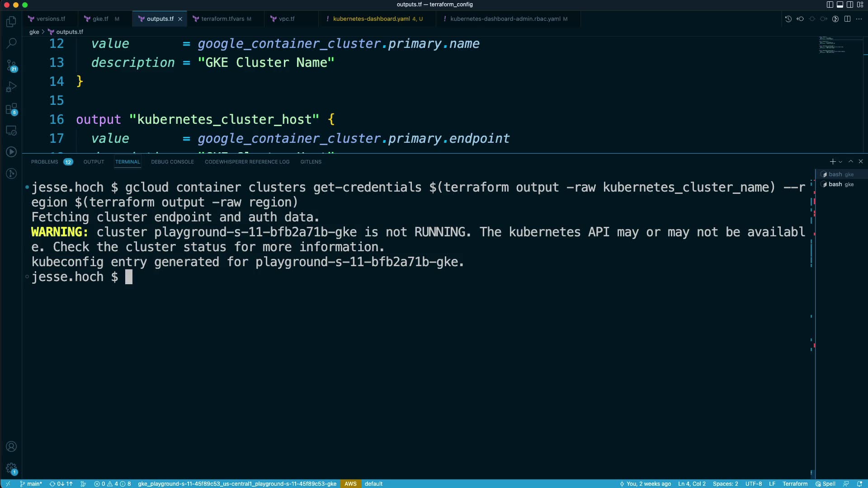Open the new terminal launch profile dropdown
Screen dimensions: 868x488
click(840, 162)
